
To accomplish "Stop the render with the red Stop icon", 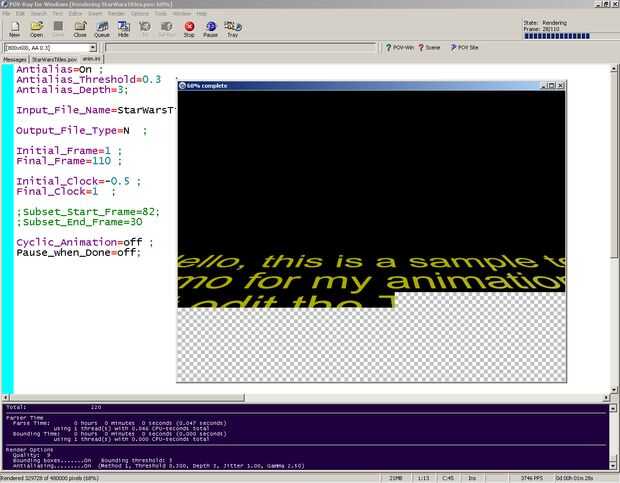I will pos(189,29).
